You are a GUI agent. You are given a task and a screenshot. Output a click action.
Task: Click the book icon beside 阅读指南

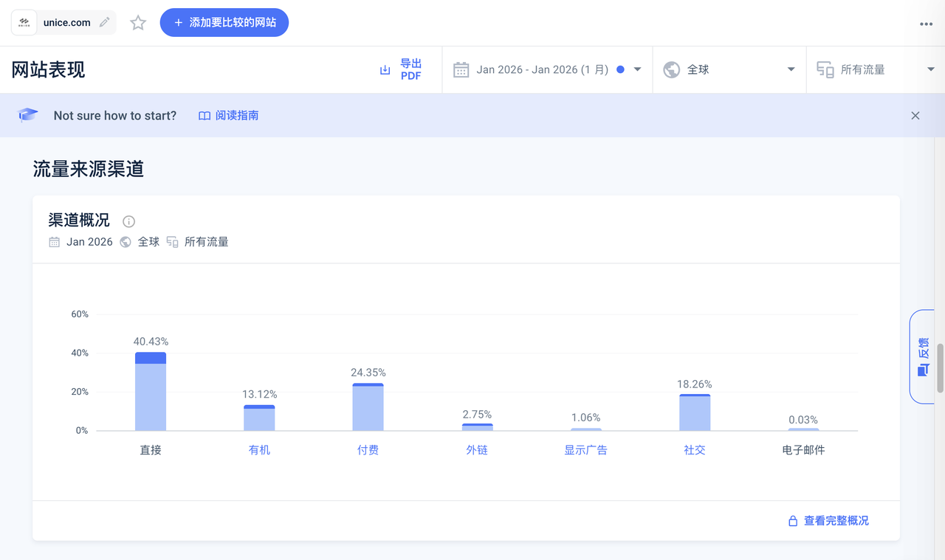point(204,115)
